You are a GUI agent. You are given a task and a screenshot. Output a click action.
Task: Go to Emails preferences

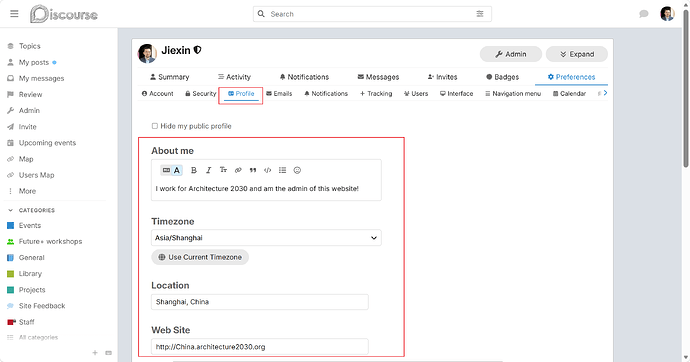tap(279, 94)
